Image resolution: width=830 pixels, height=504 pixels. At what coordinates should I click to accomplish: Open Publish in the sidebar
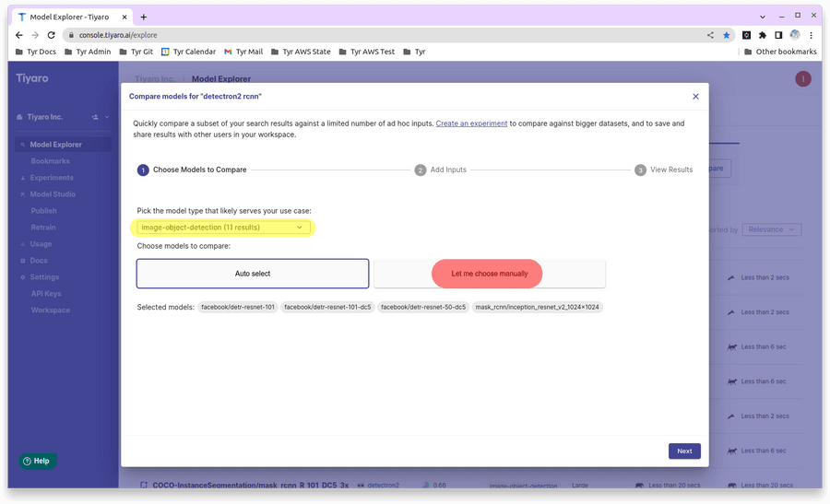click(x=43, y=210)
